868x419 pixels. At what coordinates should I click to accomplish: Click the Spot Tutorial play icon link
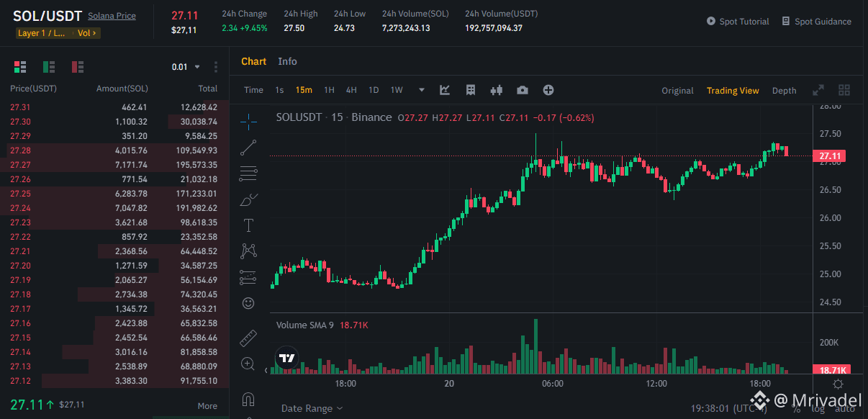pyautogui.click(x=738, y=22)
